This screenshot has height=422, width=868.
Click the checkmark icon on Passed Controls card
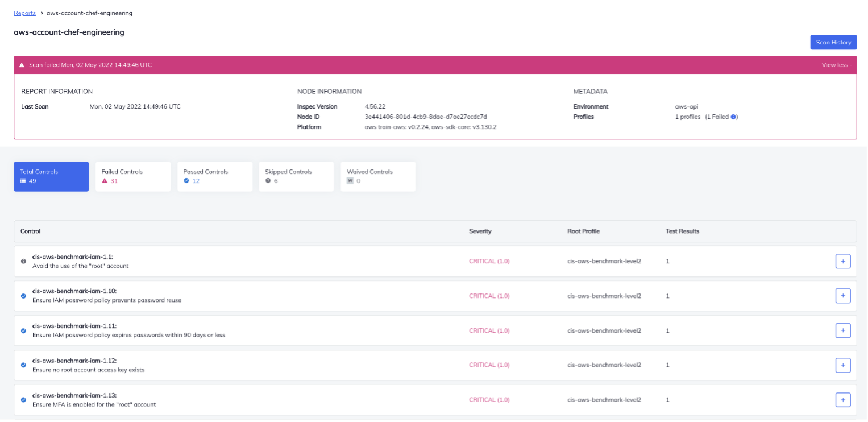click(186, 180)
